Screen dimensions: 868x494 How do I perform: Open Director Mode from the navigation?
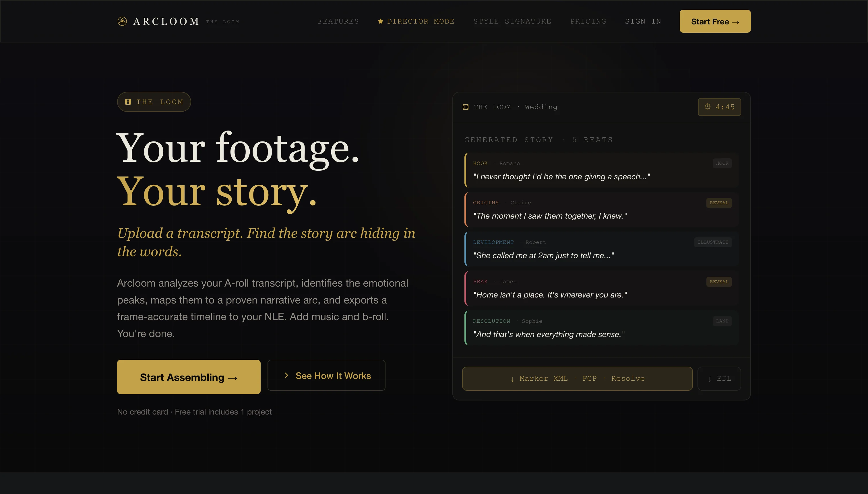click(416, 22)
